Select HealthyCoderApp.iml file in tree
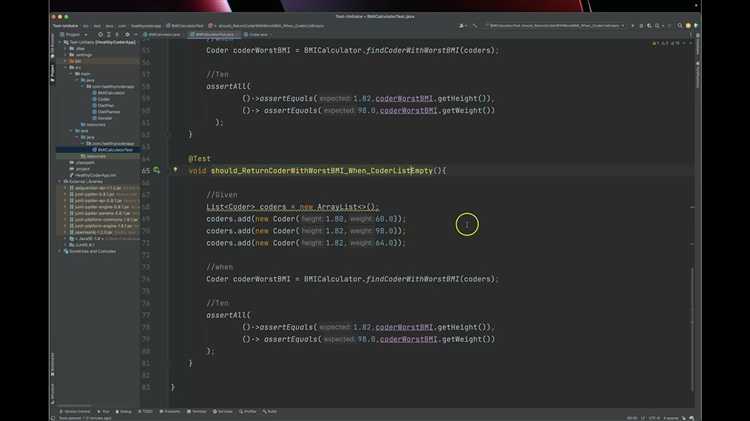 click(93, 175)
